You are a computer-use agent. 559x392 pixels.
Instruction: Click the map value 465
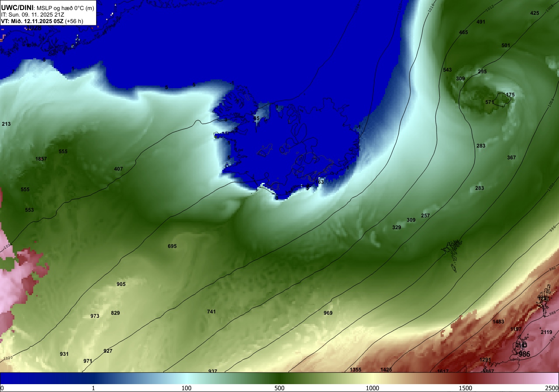click(463, 32)
